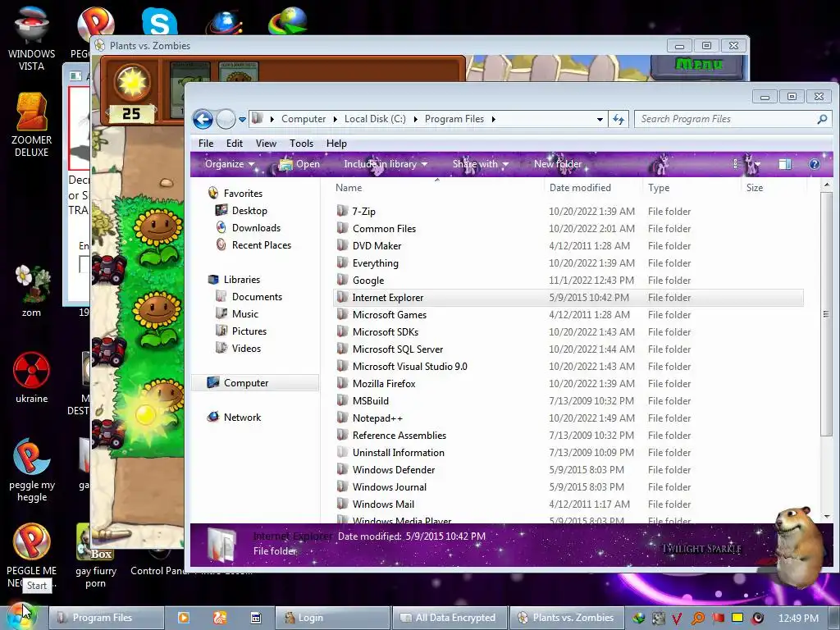Image resolution: width=840 pixels, height=630 pixels.
Task: Select the Windows Defender folder icon
Action: pyautogui.click(x=342, y=470)
